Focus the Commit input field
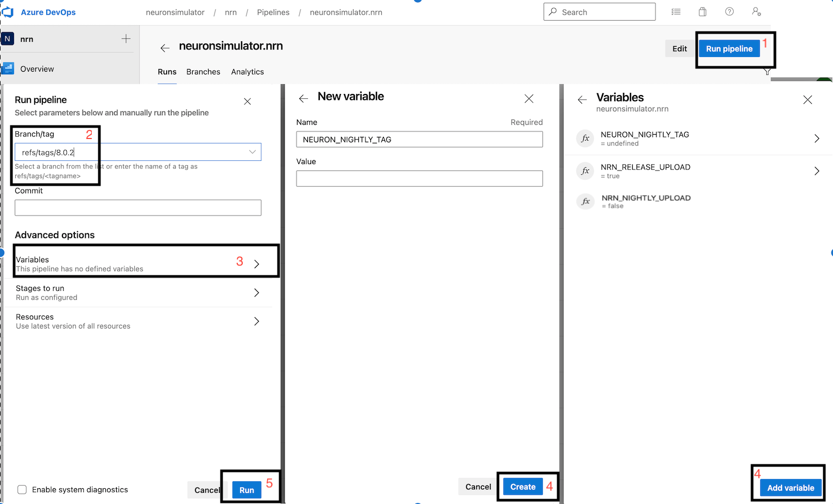Image resolution: width=833 pixels, height=504 pixels. point(138,207)
